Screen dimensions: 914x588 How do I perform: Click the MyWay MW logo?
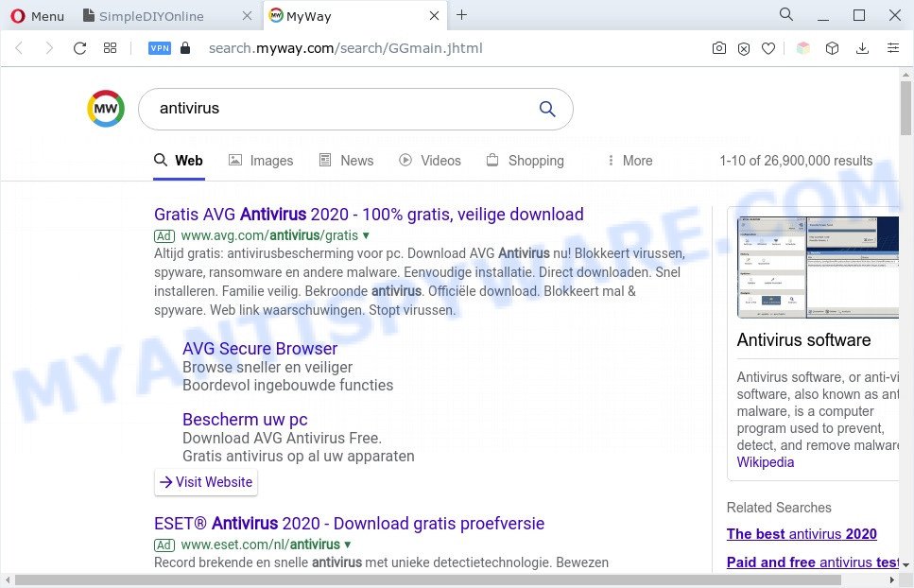pyautogui.click(x=106, y=109)
